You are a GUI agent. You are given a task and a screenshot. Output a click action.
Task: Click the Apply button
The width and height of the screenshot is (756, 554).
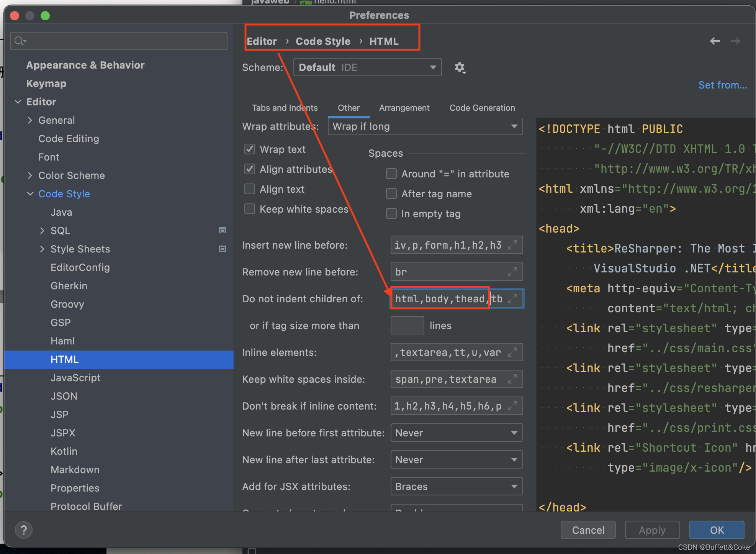click(x=652, y=530)
